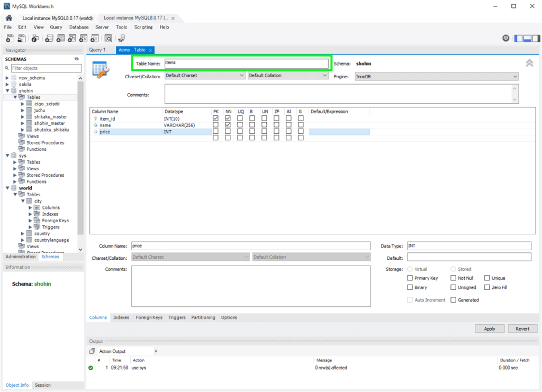Expand the sakila schema

tap(7, 84)
